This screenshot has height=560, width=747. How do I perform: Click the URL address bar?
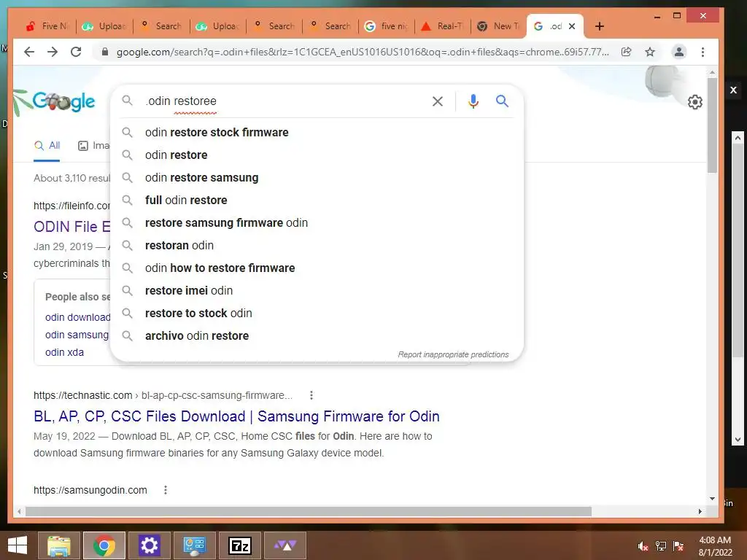[x=362, y=52]
